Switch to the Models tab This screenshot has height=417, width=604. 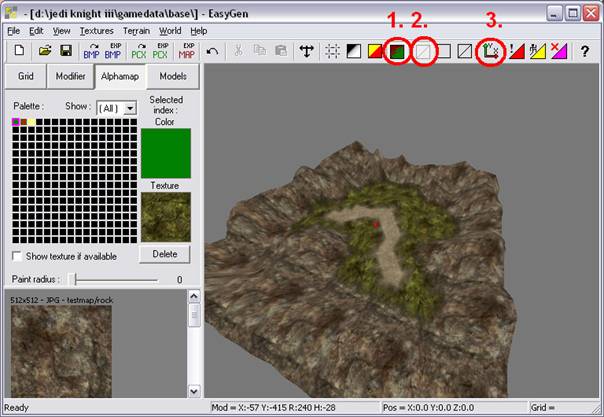click(x=173, y=76)
